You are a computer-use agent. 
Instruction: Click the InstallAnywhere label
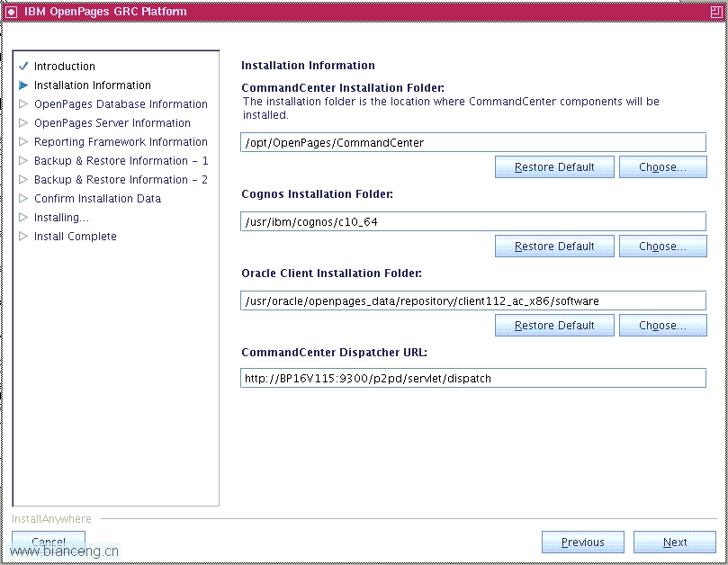(x=51, y=518)
